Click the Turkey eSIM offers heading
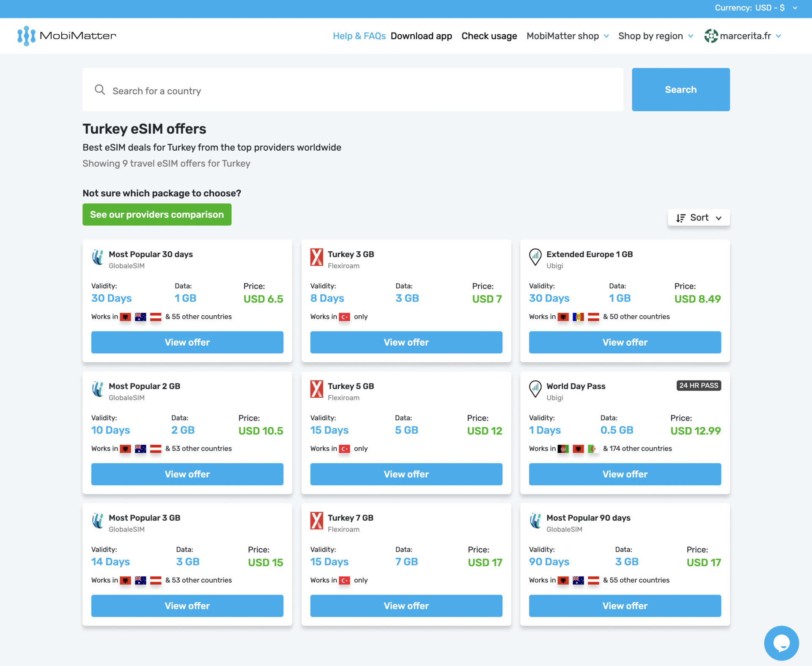The image size is (812, 666). (144, 129)
